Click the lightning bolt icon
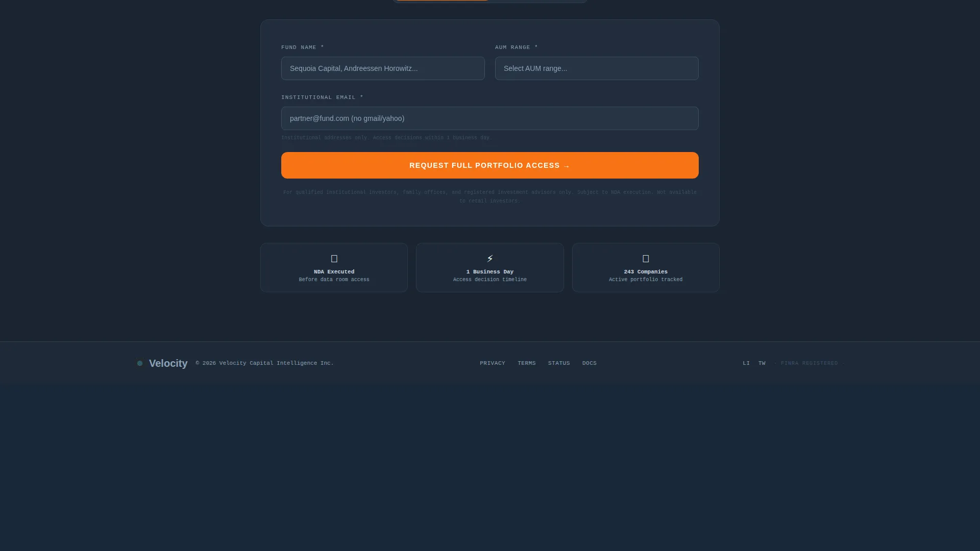The width and height of the screenshot is (980, 551). tap(490, 259)
